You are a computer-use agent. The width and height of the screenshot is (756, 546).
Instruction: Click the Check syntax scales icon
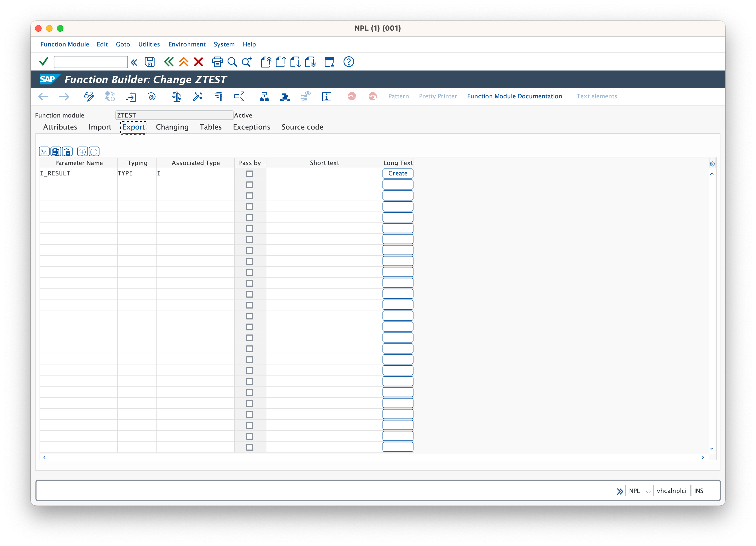click(x=177, y=97)
